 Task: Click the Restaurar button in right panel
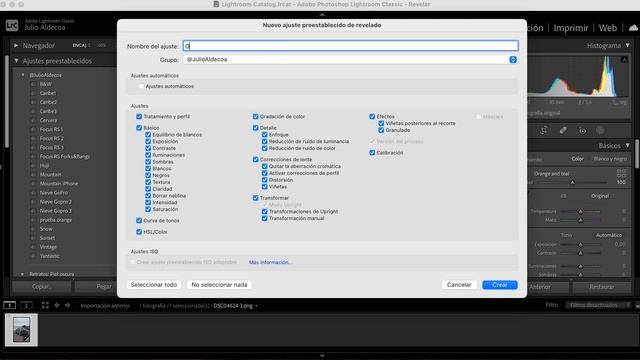coord(602,287)
